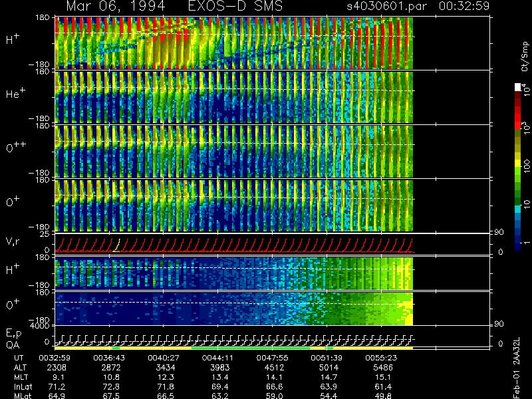Click UT value '0051:39'

[327, 358]
